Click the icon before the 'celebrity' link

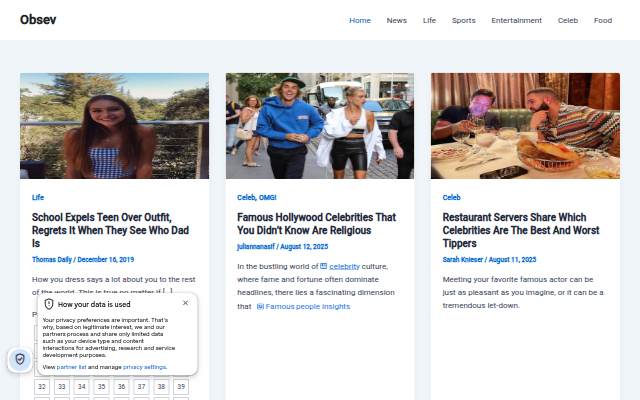coord(324,266)
